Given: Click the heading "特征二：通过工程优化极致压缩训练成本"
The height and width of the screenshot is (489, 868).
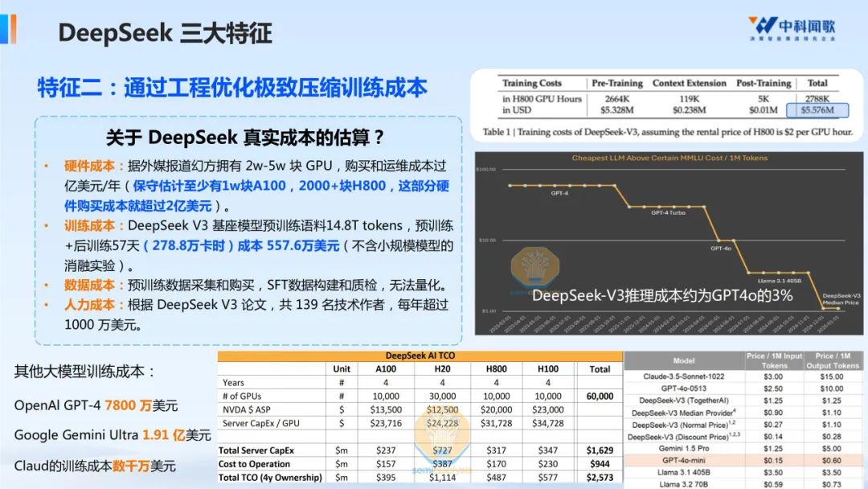Looking at the screenshot, I should coord(232,88).
